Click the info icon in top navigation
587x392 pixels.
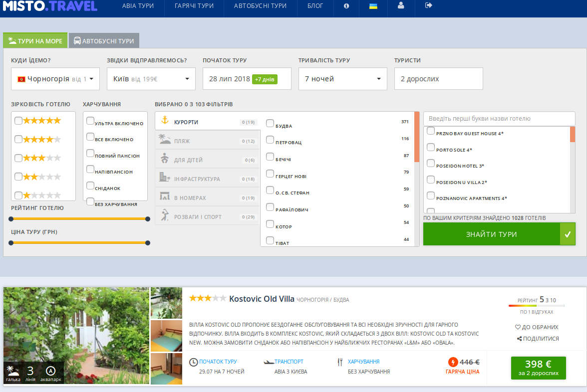click(346, 6)
